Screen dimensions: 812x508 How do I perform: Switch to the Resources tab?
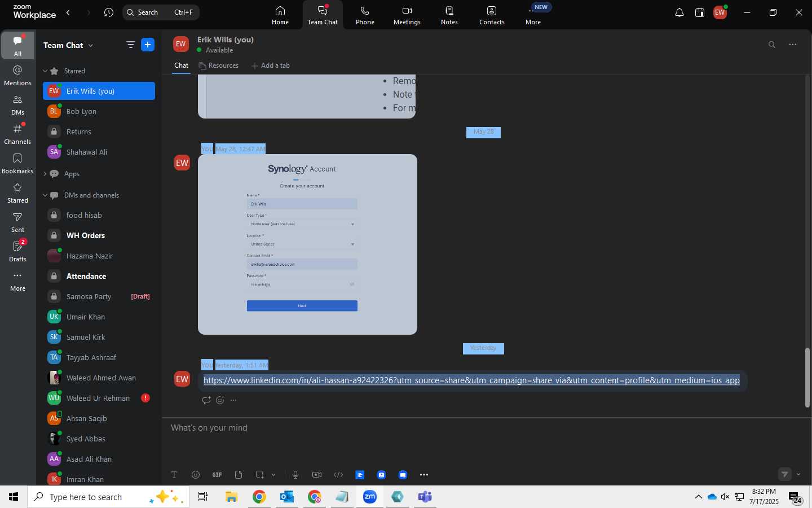tap(219, 65)
